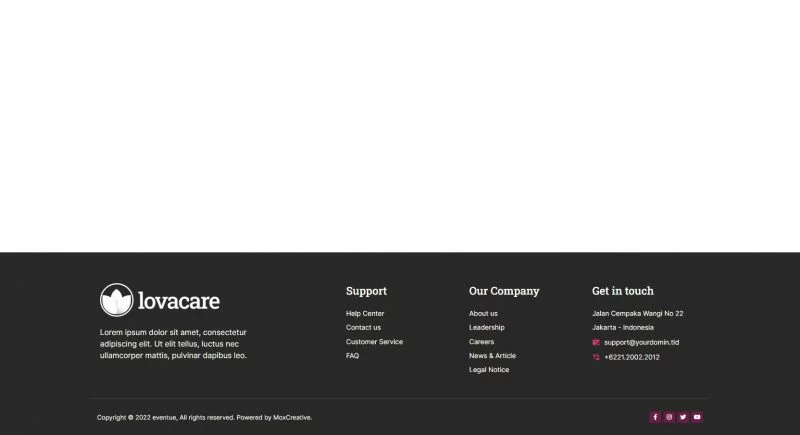Click the +6221.2002.2012 phone number
The width and height of the screenshot is (800, 435).
[x=632, y=357]
